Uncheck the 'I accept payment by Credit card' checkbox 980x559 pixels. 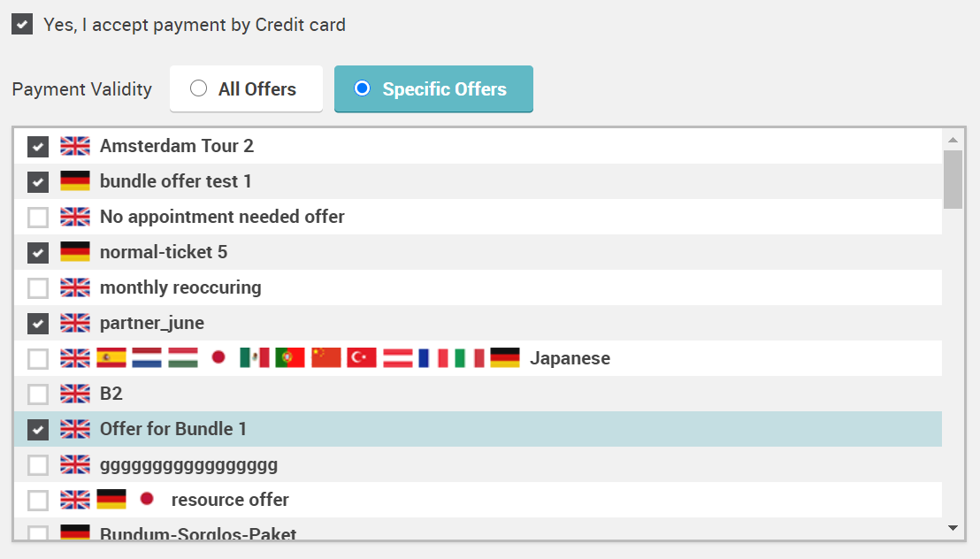click(22, 25)
